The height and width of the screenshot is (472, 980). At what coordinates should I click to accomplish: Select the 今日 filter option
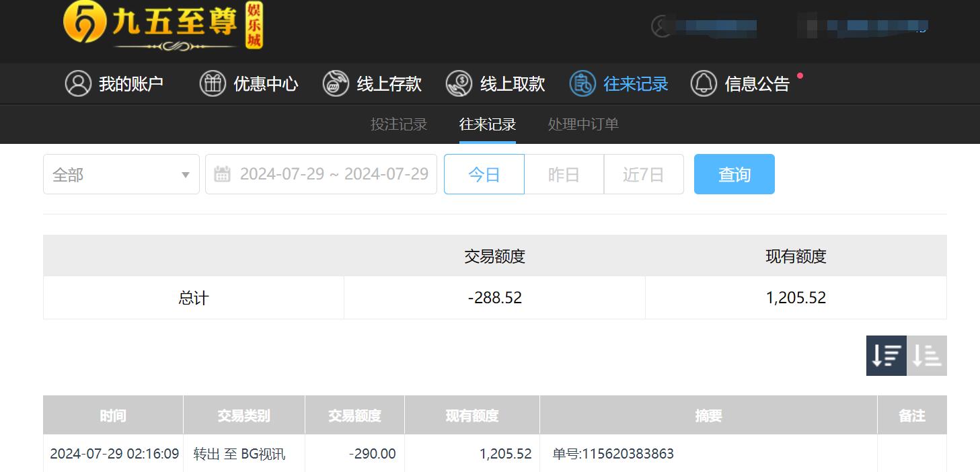pos(484,173)
